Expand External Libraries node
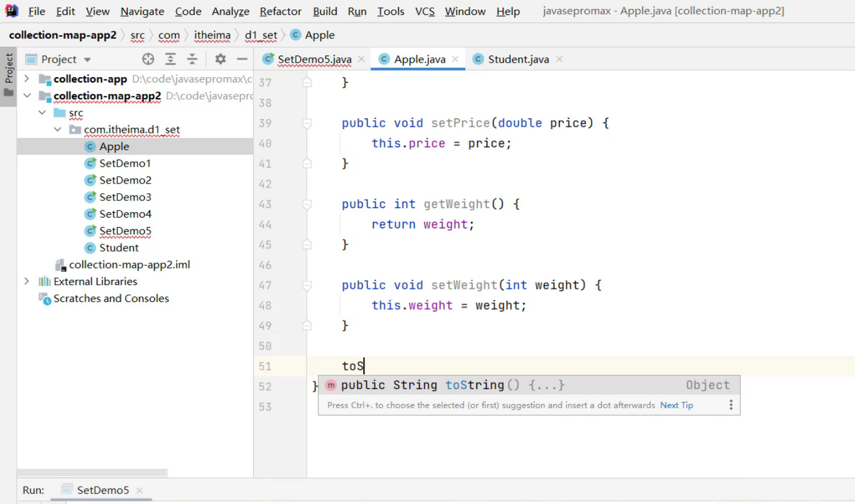 pos(26,281)
